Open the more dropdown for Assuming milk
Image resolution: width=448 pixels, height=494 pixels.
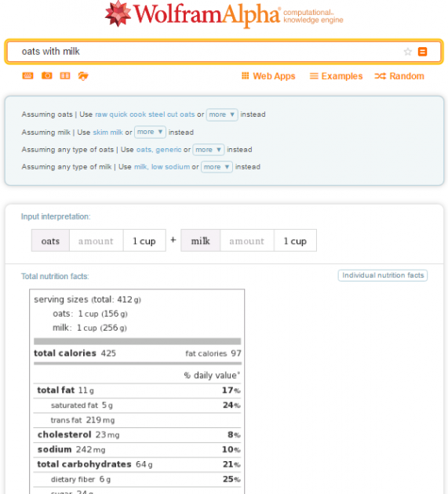[150, 132]
